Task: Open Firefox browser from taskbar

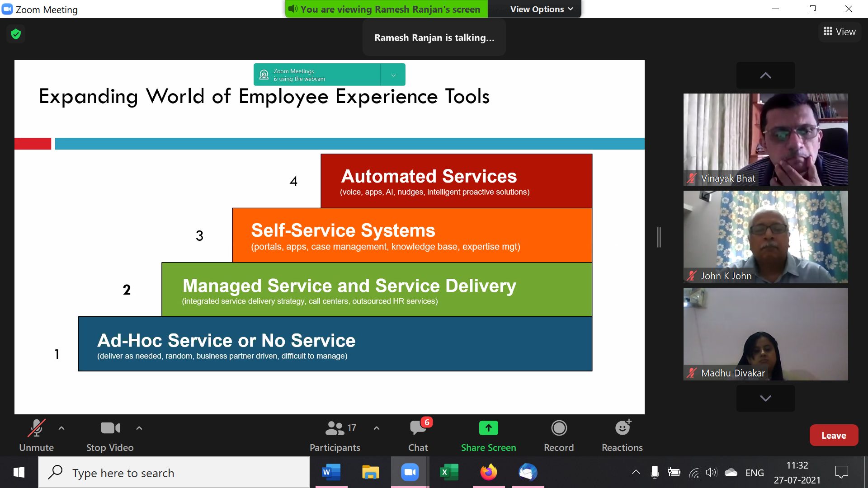Action: tap(489, 472)
